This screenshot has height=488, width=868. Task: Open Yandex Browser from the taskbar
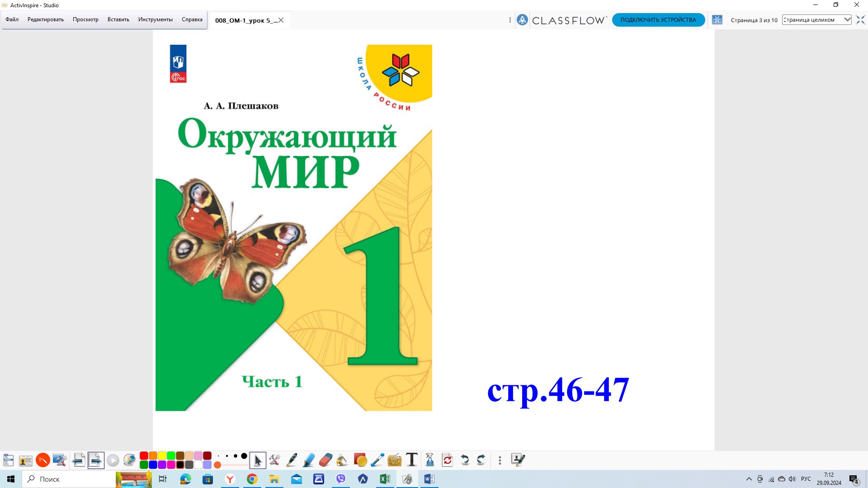(x=230, y=479)
